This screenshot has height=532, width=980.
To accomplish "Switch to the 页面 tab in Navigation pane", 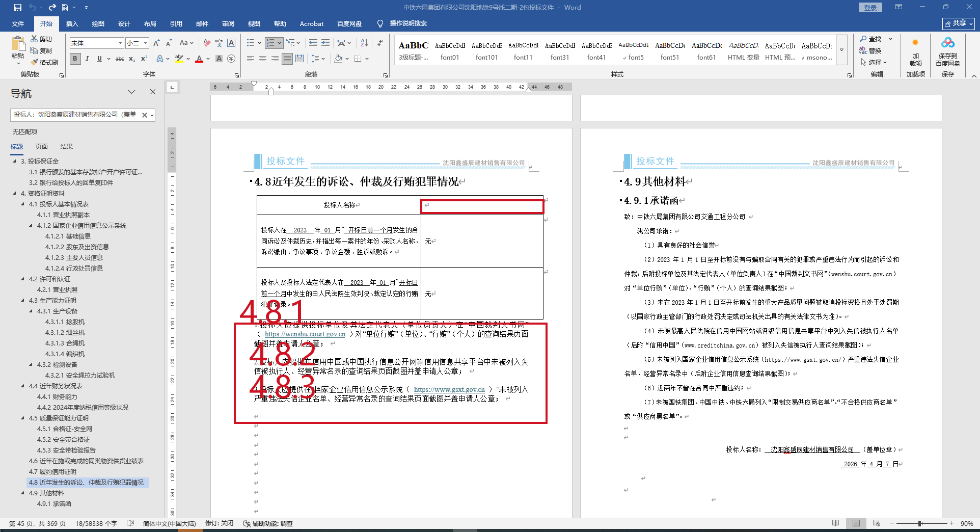I will (41, 146).
